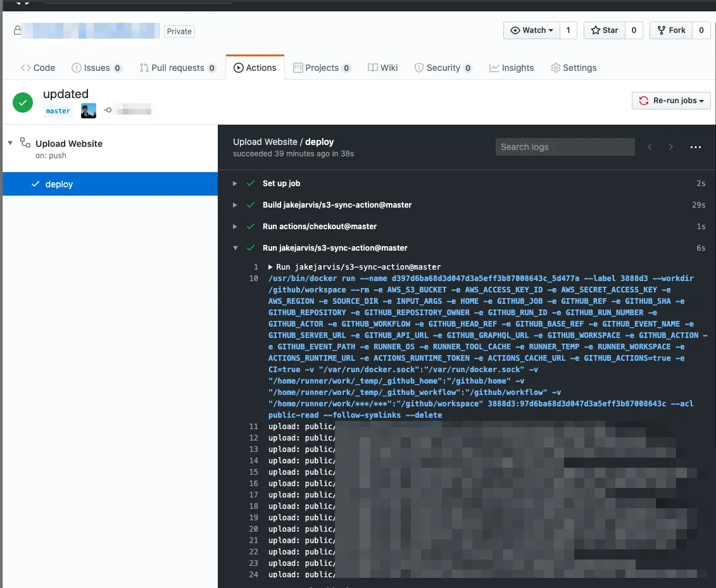The height and width of the screenshot is (588, 716).
Task: Select the deploy job in sidebar
Action: click(x=59, y=184)
